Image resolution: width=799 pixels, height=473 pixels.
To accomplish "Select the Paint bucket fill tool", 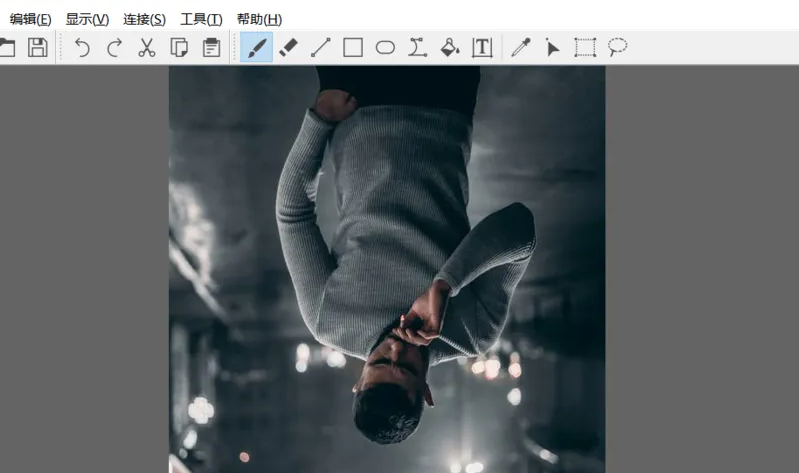I will pos(450,47).
